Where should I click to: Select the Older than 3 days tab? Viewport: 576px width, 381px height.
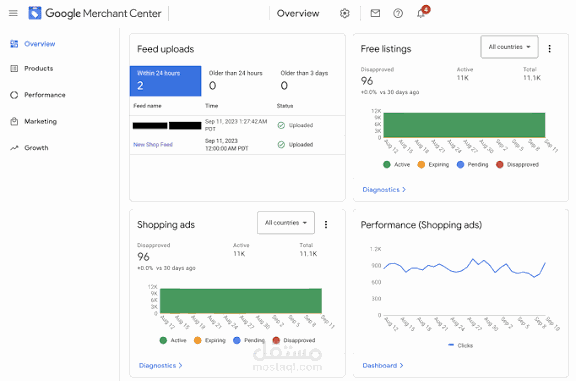(309, 81)
